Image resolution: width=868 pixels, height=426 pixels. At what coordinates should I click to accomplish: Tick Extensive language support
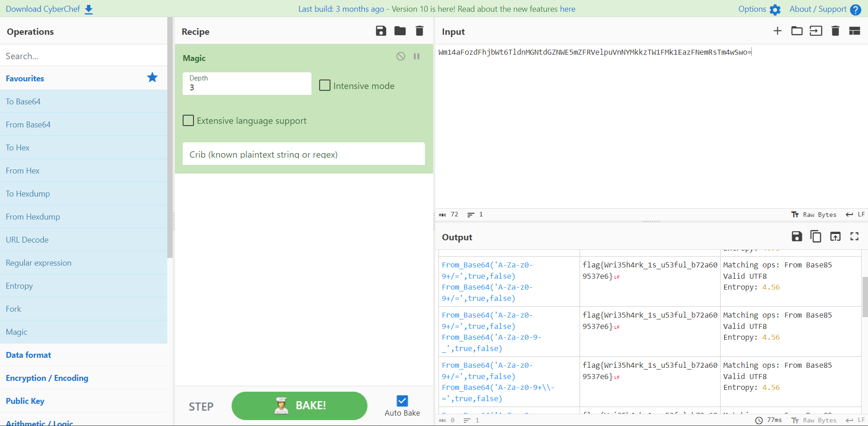coord(189,121)
